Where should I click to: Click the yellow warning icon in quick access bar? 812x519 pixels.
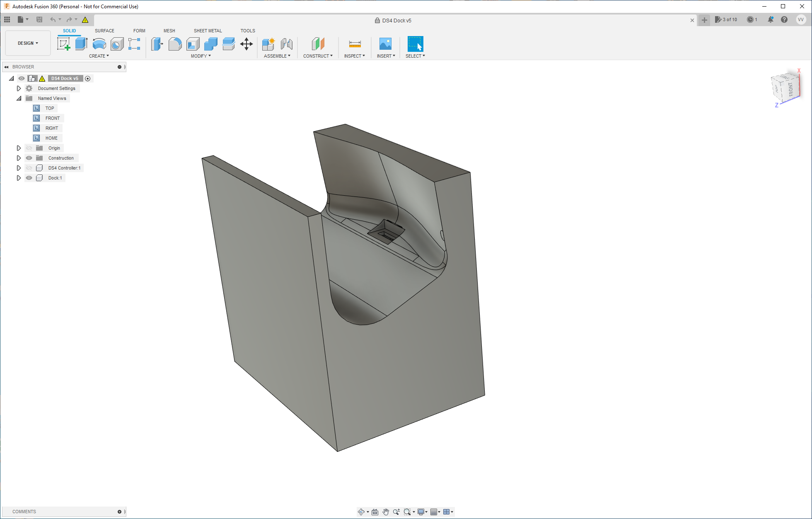(85, 19)
